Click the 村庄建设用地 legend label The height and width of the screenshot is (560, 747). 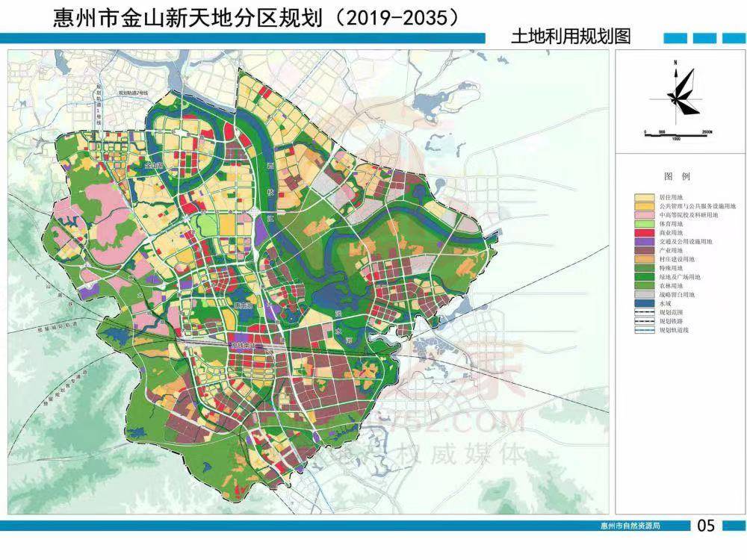677,259
